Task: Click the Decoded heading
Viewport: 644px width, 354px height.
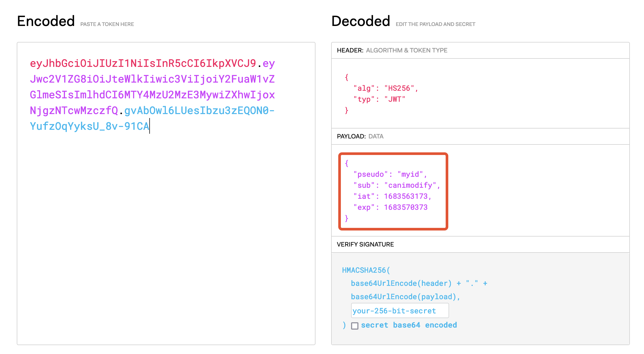Action: [361, 21]
